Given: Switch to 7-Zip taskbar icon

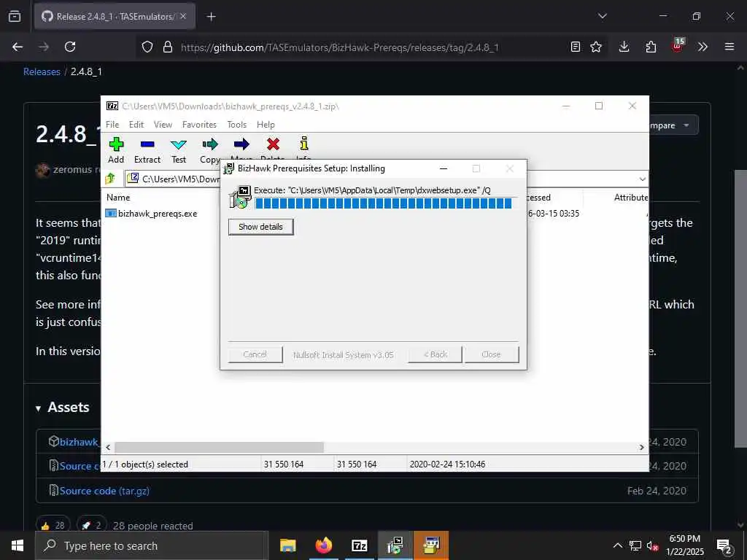Looking at the screenshot, I should [x=359, y=545].
